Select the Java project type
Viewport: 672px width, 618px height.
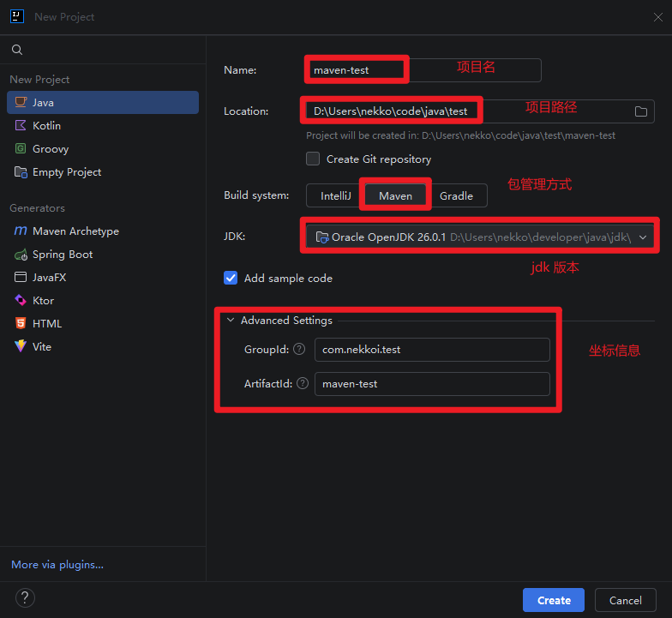(x=103, y=103)
